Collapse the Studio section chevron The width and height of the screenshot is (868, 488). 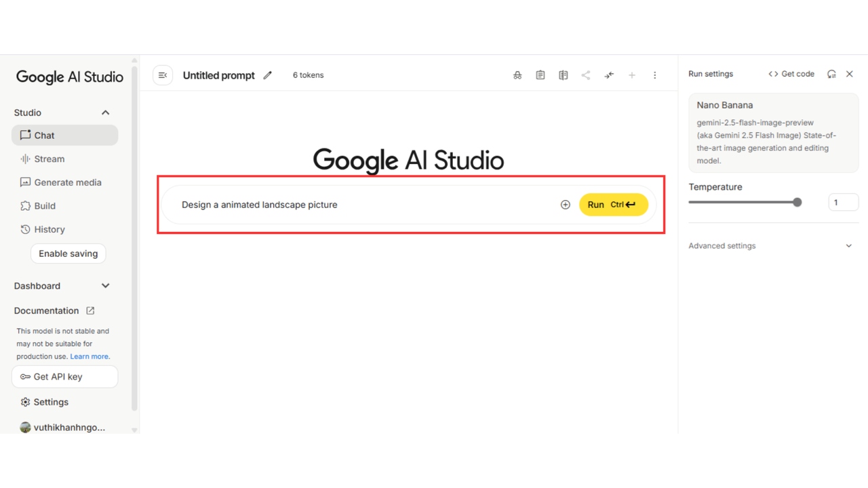(105, 113)
